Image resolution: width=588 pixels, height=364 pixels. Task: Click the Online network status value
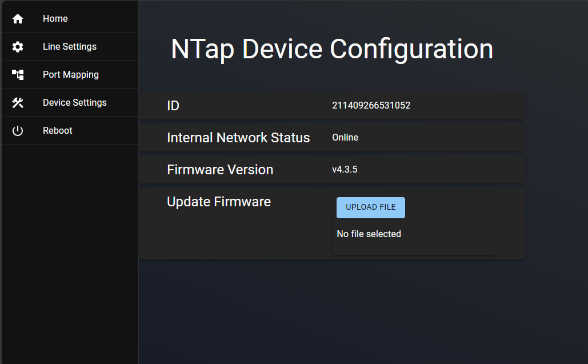pos(345,138)
